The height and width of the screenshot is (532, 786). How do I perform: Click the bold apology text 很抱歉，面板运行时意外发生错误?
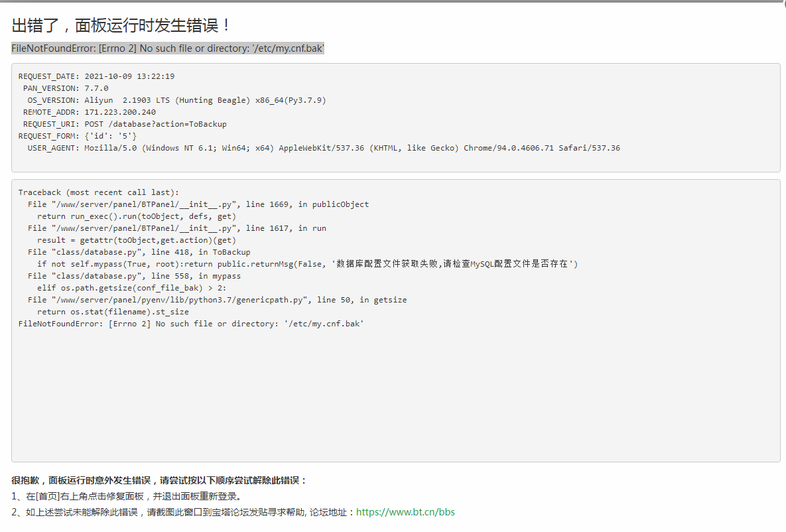pyautogui.click(x=81, y=480)
